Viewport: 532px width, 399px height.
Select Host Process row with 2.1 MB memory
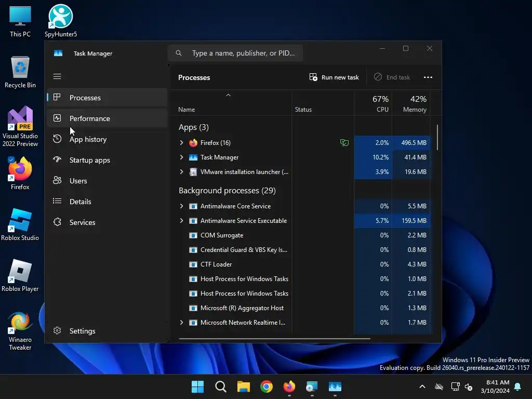tap(300, 294)
